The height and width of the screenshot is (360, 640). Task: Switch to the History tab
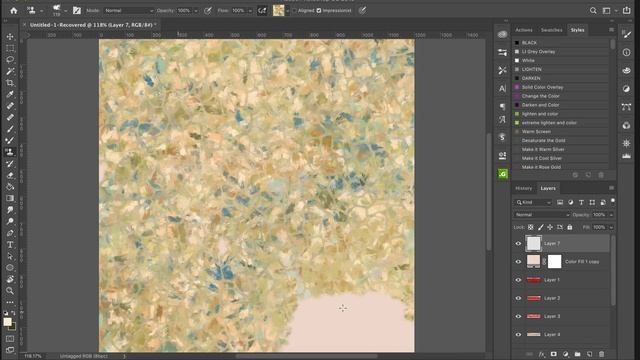pos(524,188)
